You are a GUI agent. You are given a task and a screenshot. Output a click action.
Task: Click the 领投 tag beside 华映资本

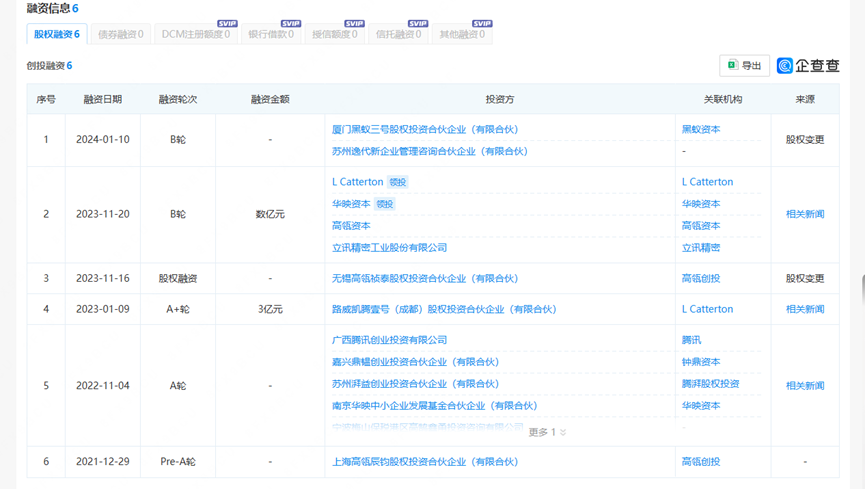(385, 204)
